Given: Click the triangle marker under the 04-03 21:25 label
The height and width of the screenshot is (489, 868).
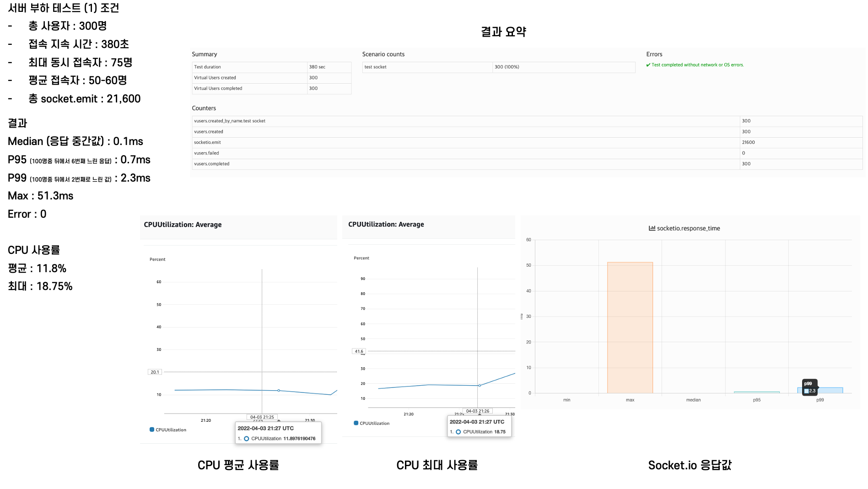Looking at the screenshot, I should click(x=279, y=420).
